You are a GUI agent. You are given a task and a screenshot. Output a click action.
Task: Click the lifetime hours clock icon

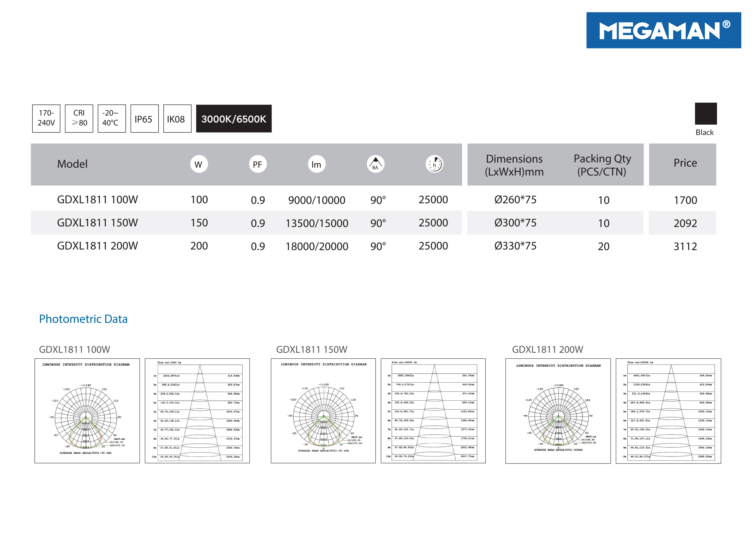pos(434,164)
